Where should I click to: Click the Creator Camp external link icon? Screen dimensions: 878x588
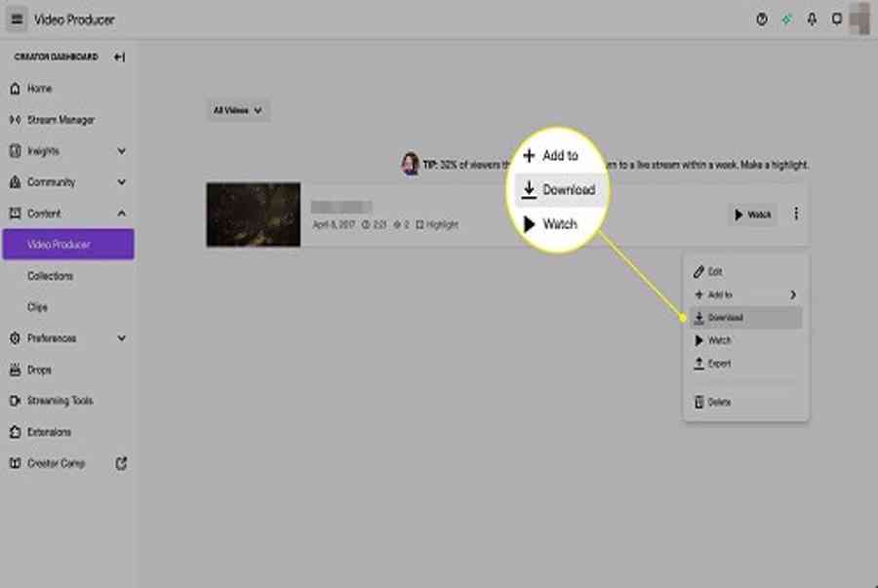[x=121, y=463]
